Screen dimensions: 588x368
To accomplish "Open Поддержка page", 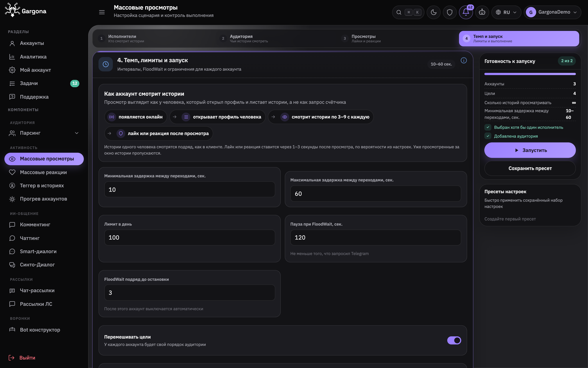I will coord(44,97).
